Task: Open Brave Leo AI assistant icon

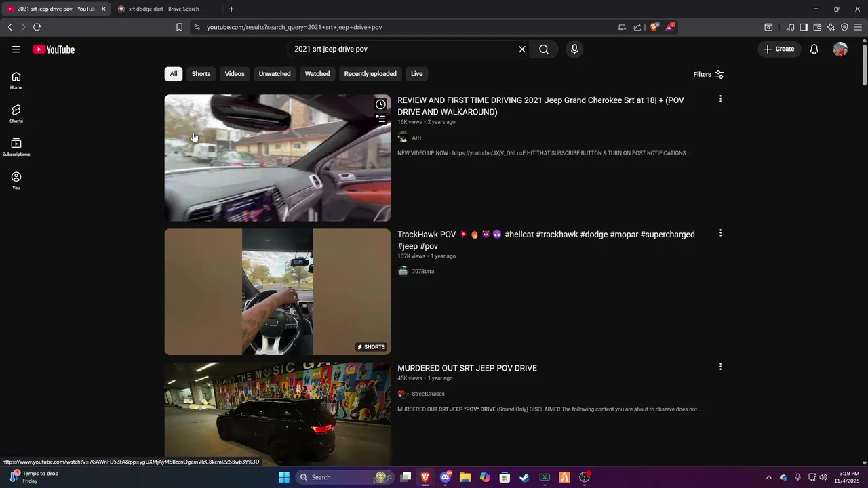Action: [x=831, y=27]
